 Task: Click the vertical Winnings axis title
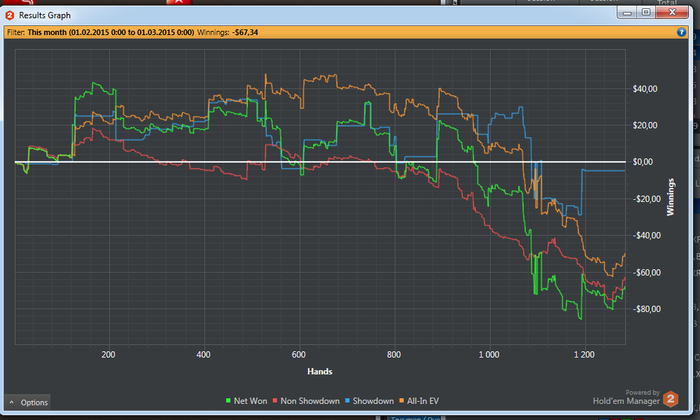(x=670, y=197)
